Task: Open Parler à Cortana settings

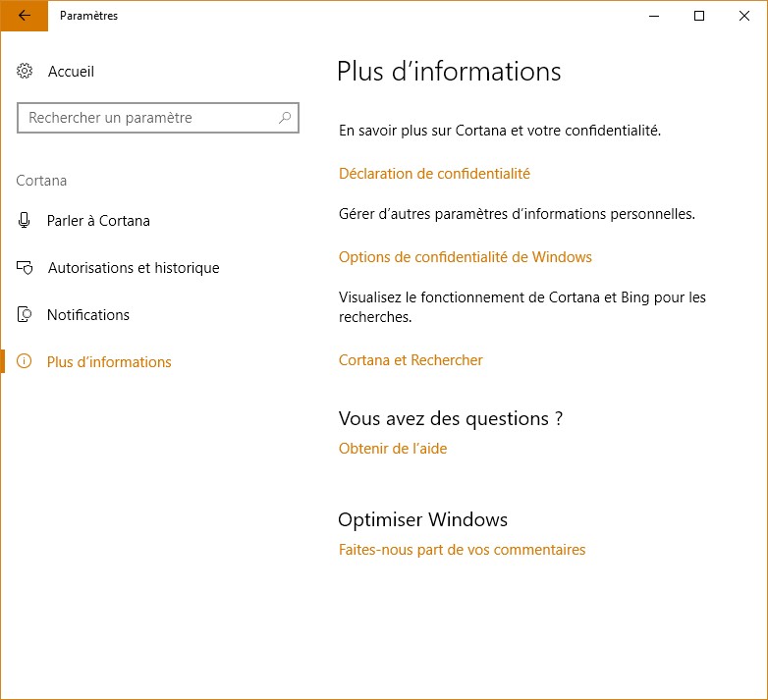Action: point(98,221)
